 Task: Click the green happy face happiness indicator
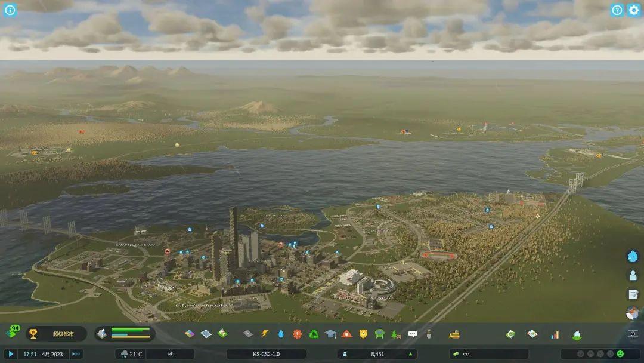tap(620, 353)
